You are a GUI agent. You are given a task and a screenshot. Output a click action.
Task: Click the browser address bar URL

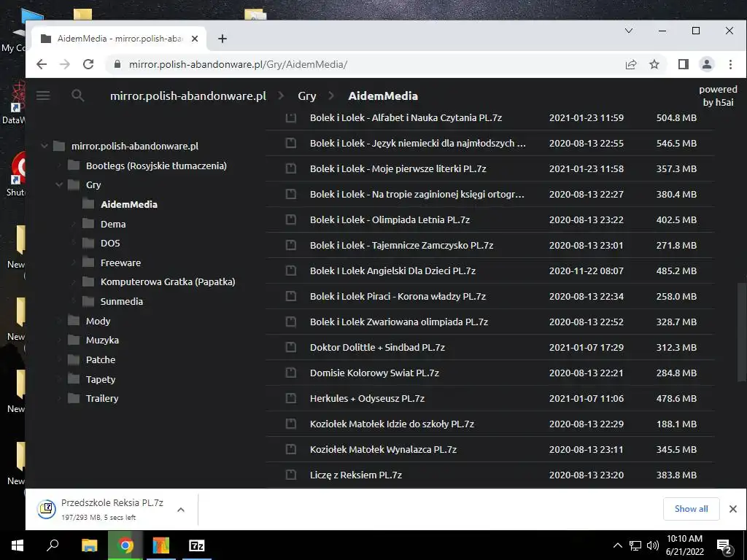pos(238,64)
